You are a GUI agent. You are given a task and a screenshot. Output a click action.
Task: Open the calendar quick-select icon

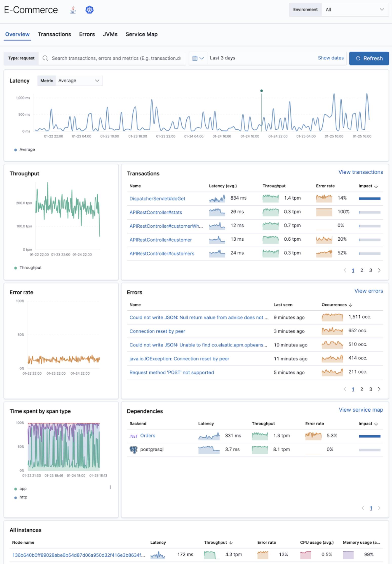(x=198, y=58)
